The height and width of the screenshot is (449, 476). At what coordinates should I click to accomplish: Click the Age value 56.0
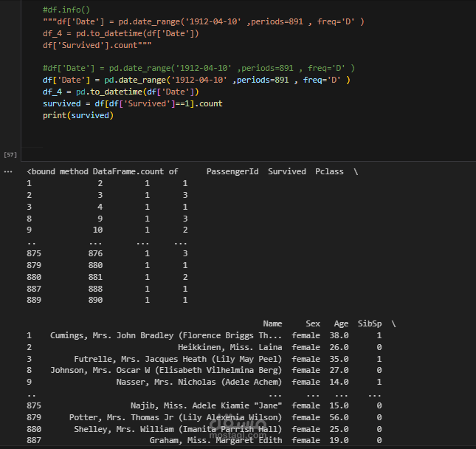tap(339, 417)
